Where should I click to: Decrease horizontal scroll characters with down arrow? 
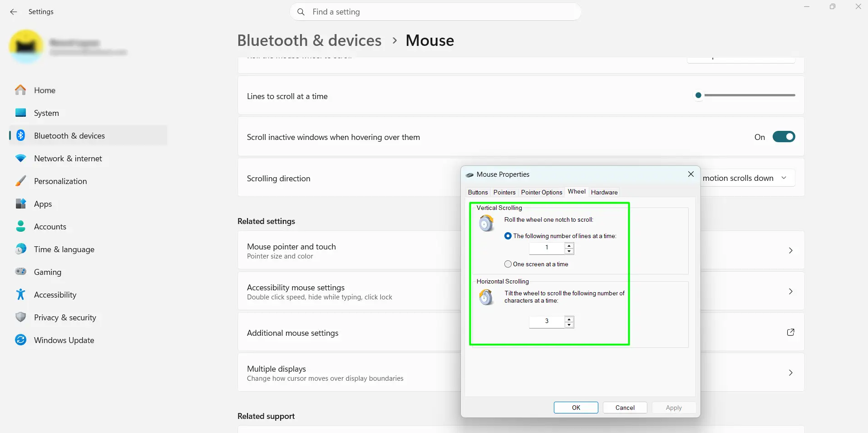(x=569, y=324)
